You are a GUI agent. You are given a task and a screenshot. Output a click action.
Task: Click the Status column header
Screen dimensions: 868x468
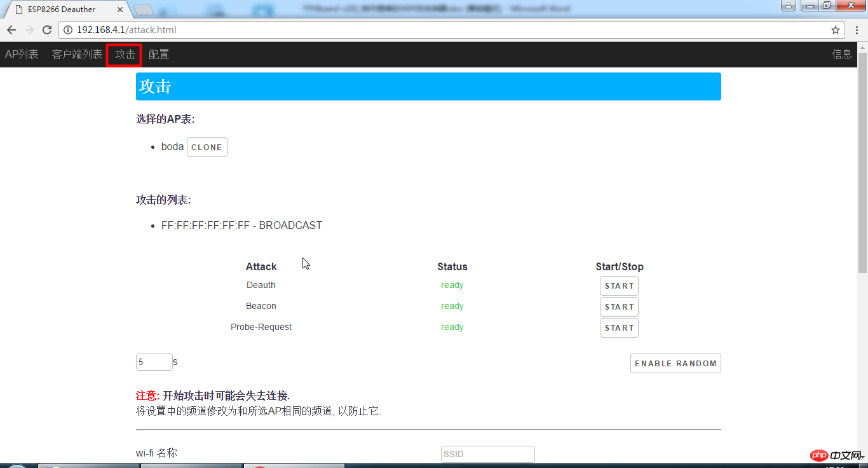pos(452,267)
